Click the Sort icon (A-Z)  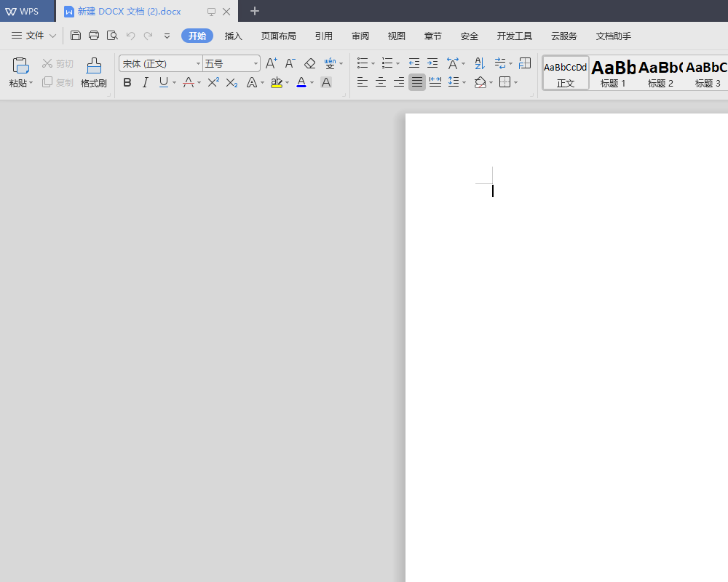[479, 64]
